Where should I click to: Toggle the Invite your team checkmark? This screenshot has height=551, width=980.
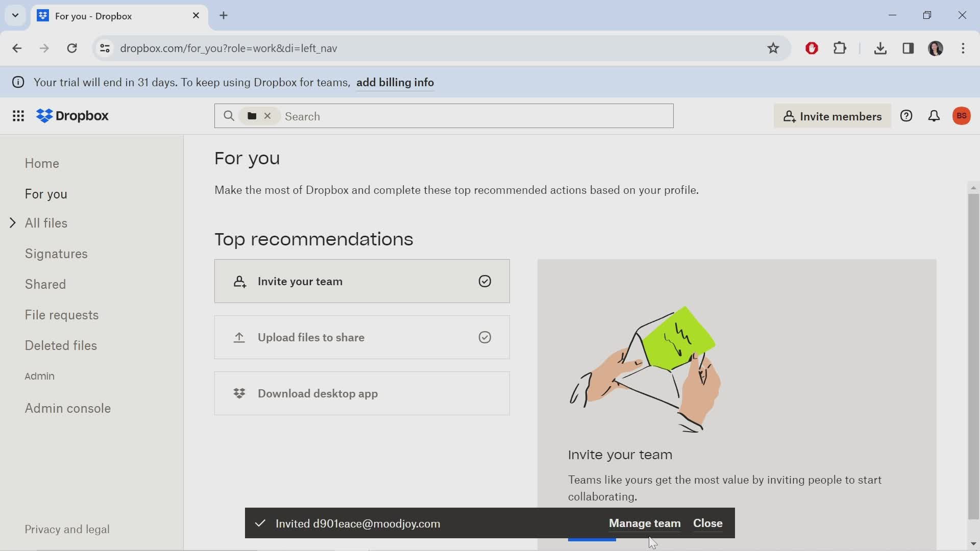(484, 281)
